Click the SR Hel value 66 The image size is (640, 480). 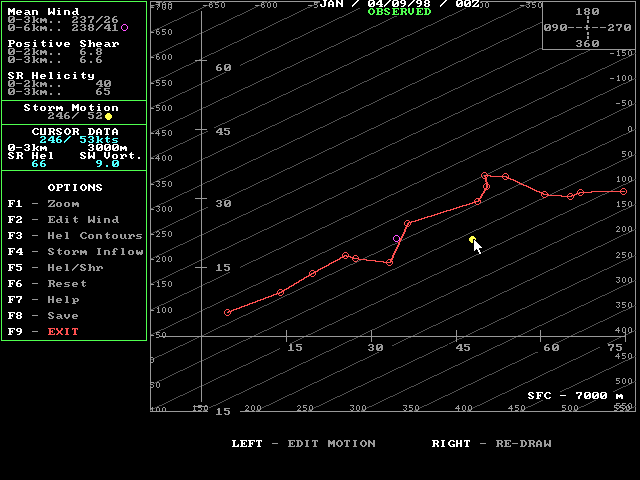[x=39, y=164]
